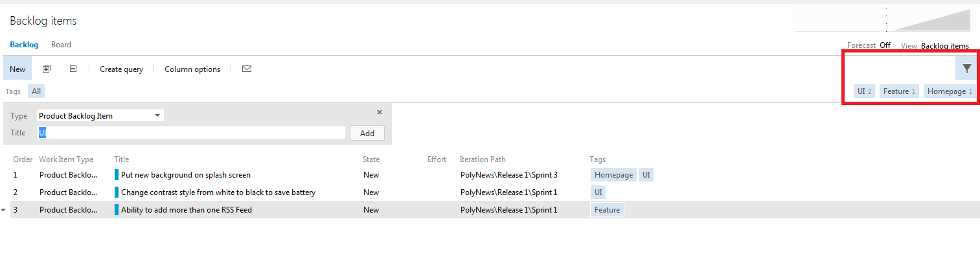
Task: Click the Effort column header
Action: click(437, 159)
